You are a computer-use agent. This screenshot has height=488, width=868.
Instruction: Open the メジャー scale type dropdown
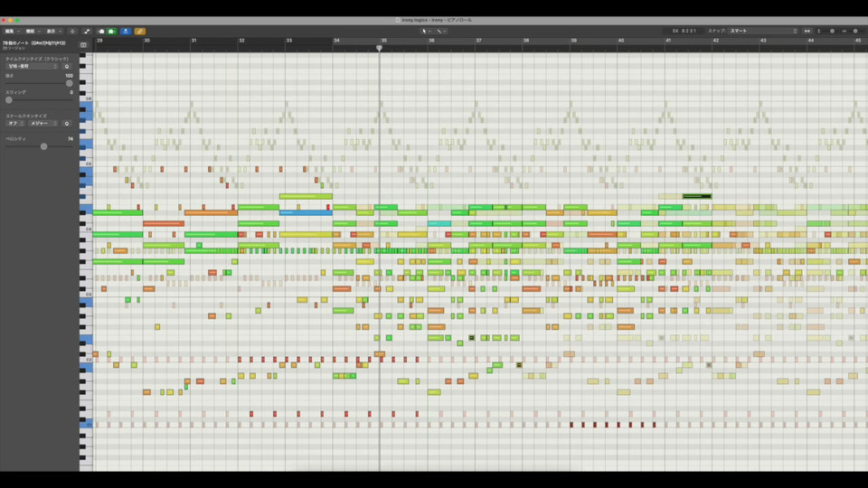(43, 124)
